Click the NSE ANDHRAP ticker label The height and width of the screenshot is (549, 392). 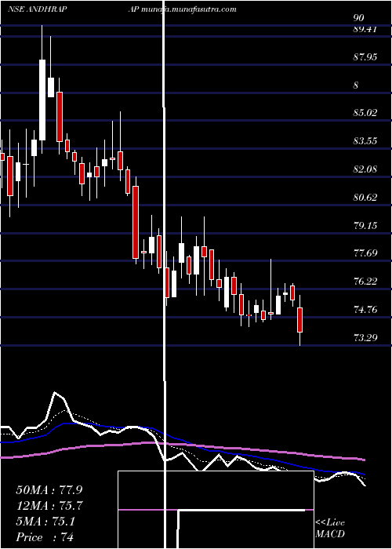coord(38,9)
